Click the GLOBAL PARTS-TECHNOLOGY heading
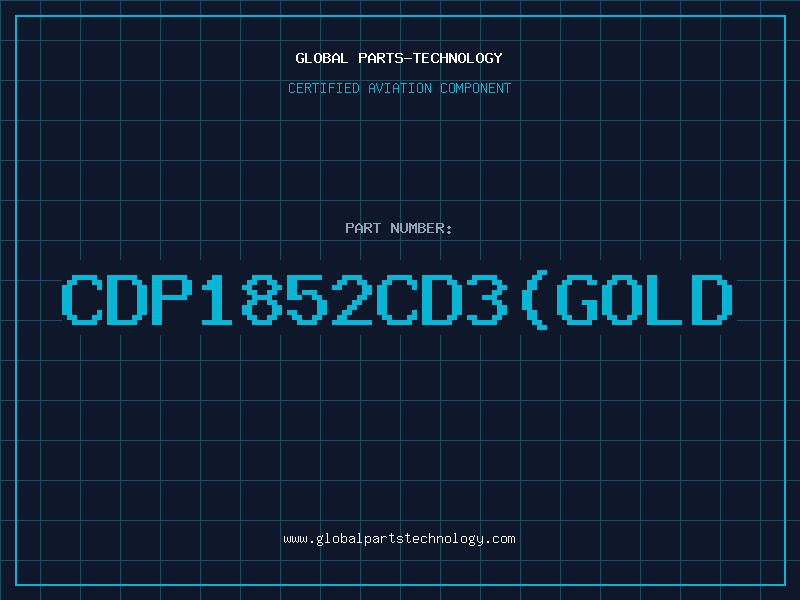Screen dimensions: 800x600 399,58
